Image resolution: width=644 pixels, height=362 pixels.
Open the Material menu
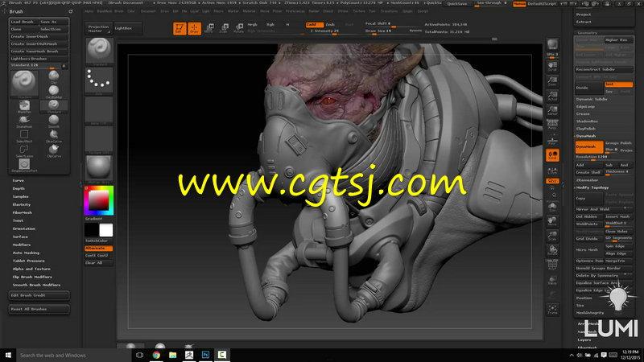coord(249,11)
